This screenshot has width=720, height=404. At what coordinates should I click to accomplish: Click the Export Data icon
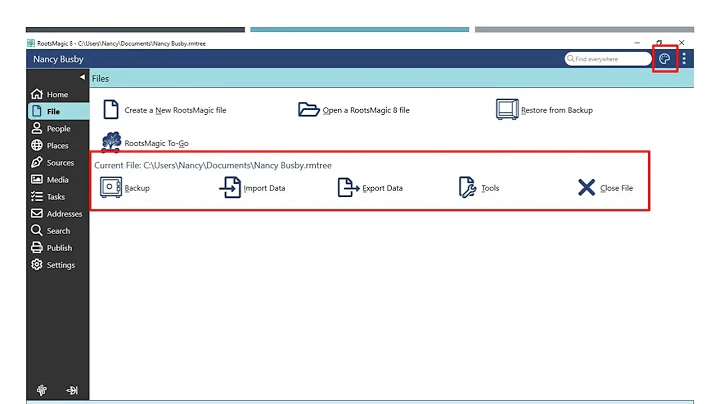tap(349, 187)
